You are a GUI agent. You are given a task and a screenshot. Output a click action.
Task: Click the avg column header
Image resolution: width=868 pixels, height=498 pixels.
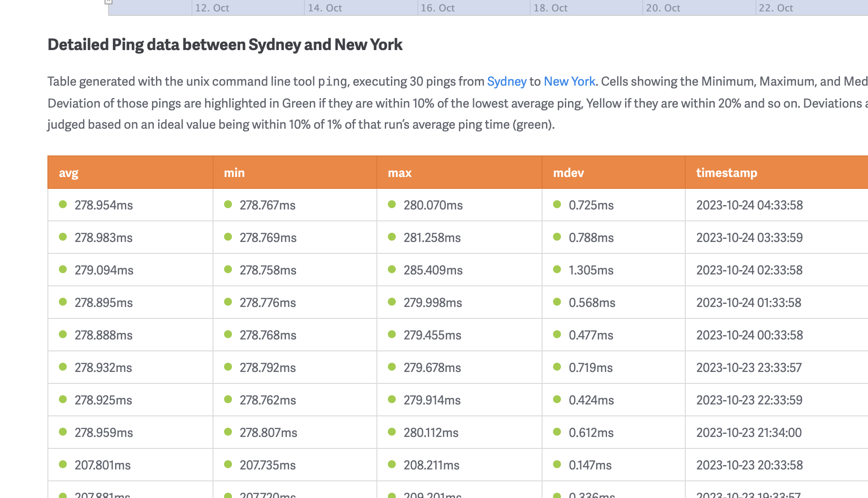(69, 173)
